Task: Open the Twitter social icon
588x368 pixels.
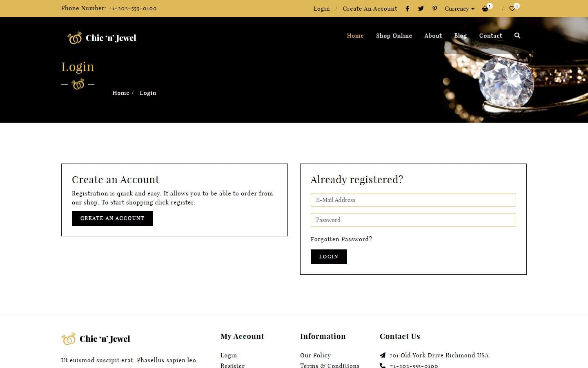Action: 421,9
